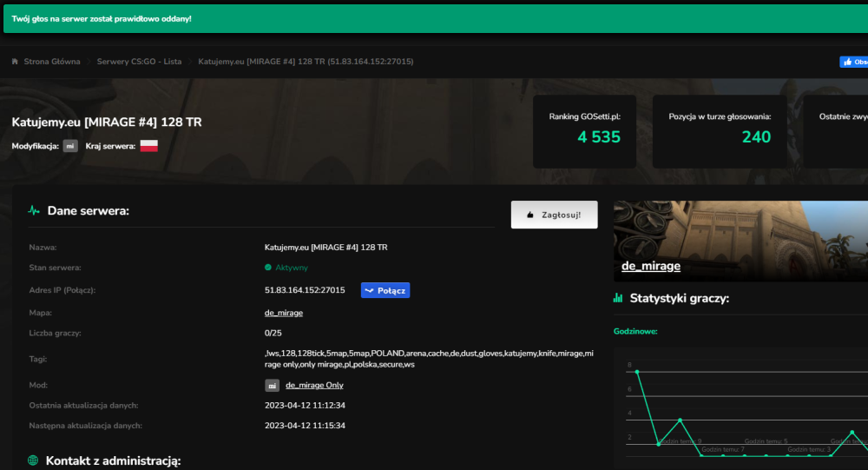The width and height of the screenshot is (868, 470).
Task: Open the de_mirage map link in Mapa row
Action: click(x=284, y=313)
